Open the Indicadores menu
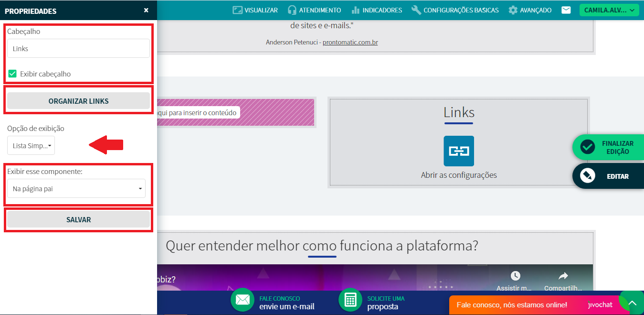Image resolution: width=644 pixels, height=315 pixels. (376, 10)
